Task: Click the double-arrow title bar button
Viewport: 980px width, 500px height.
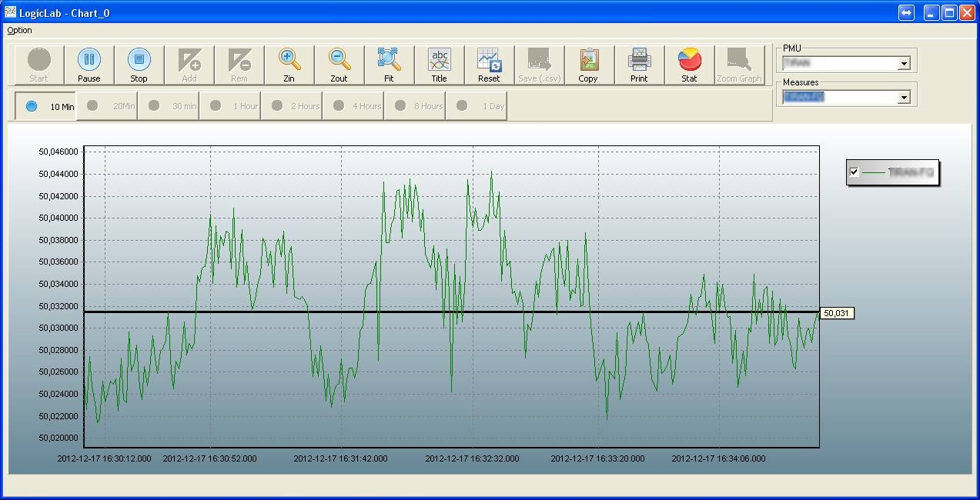Action: (x=906, y=12)
